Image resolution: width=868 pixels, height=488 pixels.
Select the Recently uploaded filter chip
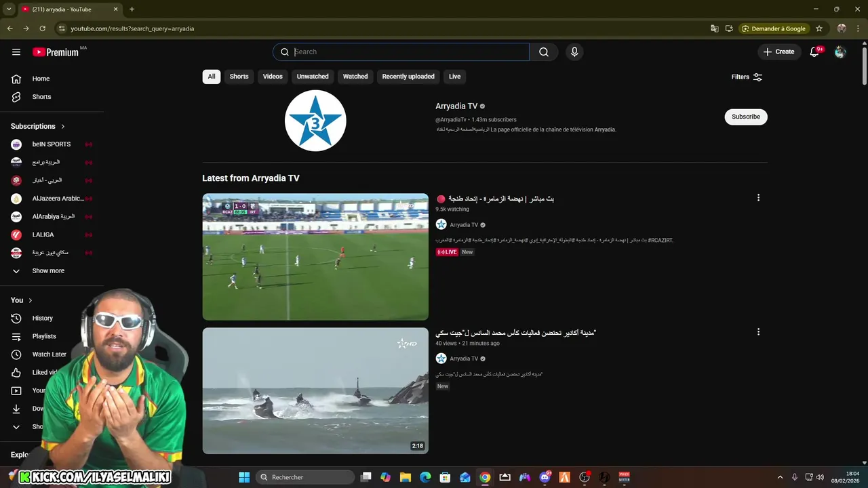tap(408, 77)
